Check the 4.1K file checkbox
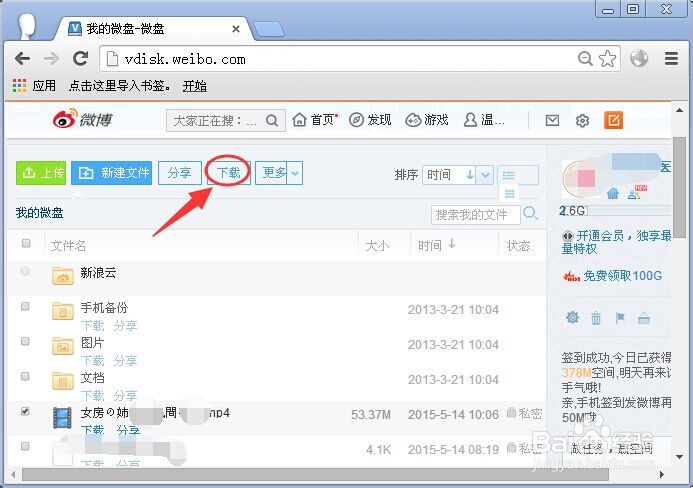This screenshot has height=488, width=693. [x=25, y=446]
